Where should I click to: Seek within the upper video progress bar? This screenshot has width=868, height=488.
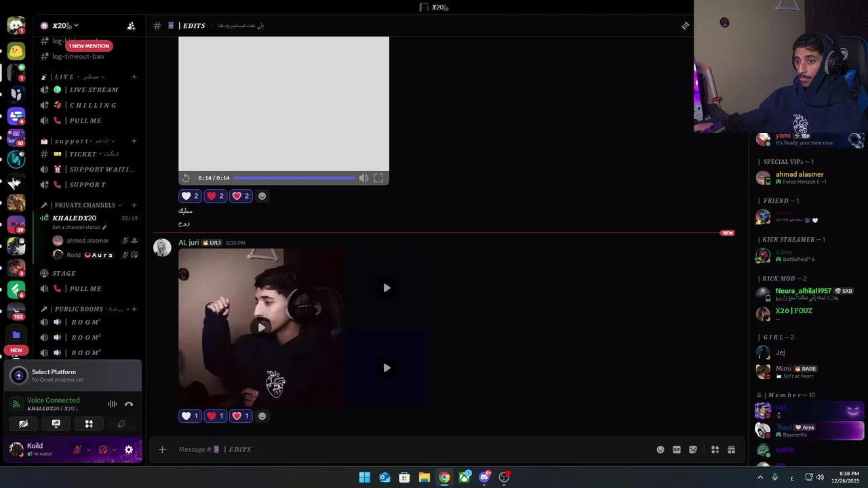(294, 178)
